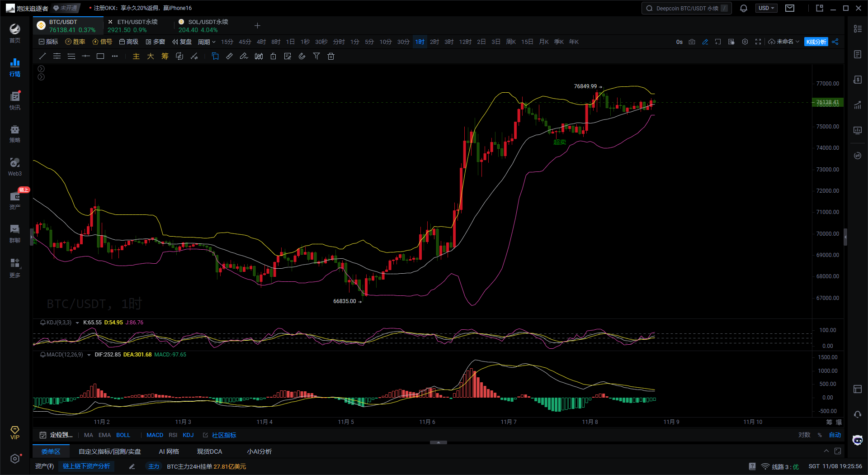
Task: Select the 4时 timeframe
Action: click(261, 42)
